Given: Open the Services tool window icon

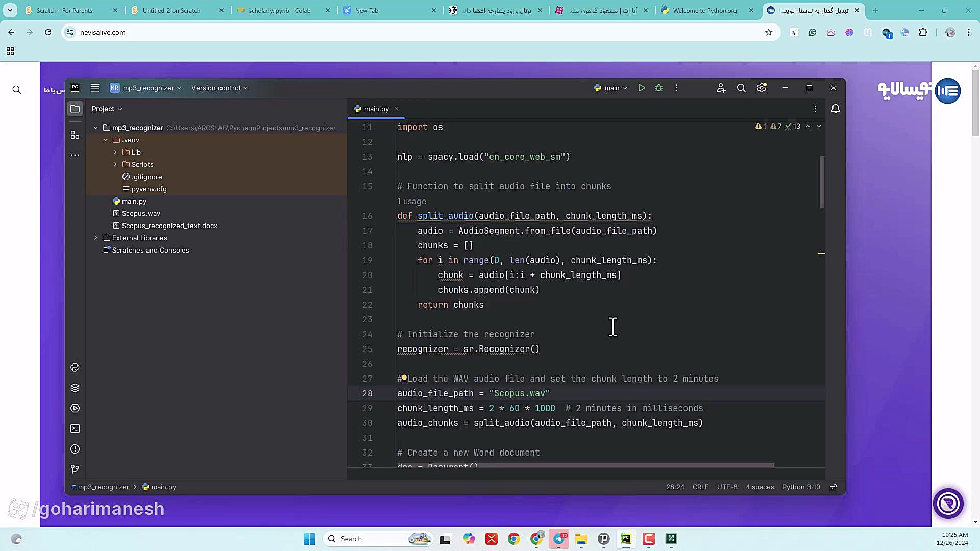Looking at the screenshot, I should tap(75, 408).
